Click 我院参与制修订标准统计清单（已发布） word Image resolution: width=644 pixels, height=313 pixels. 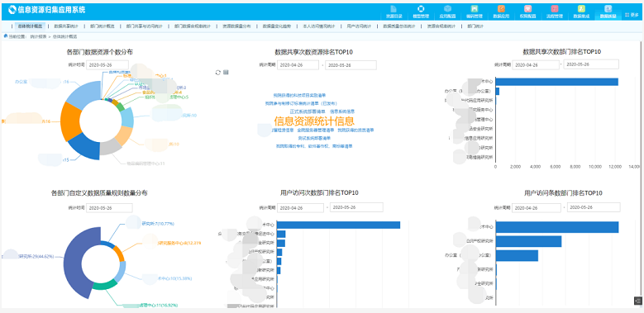(x=301, y=103)
